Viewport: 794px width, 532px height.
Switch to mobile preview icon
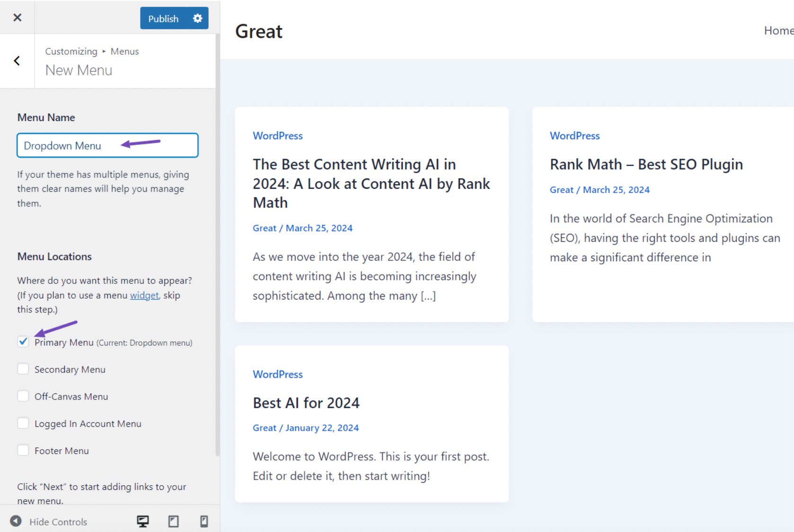click(204, 521)
